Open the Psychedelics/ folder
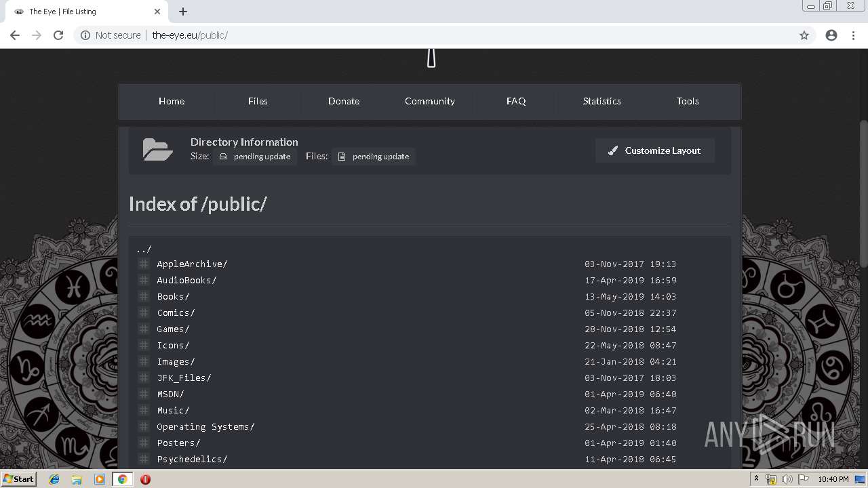Screen dimensions: 868x488 pos(192,459)
